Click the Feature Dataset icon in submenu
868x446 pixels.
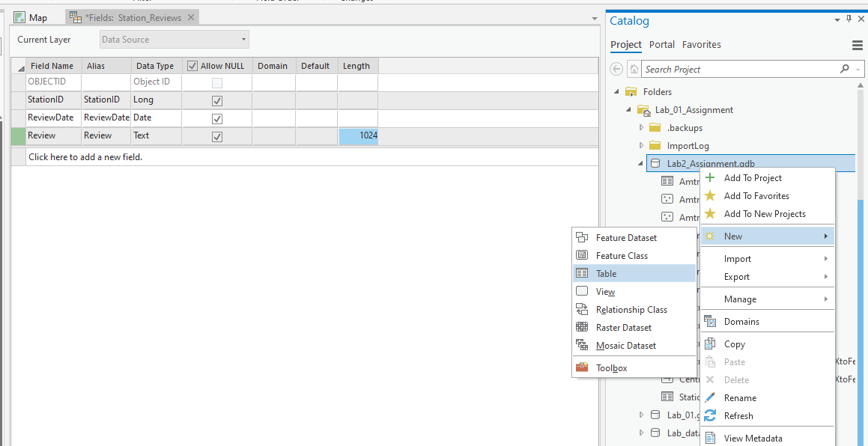(582, 237)
